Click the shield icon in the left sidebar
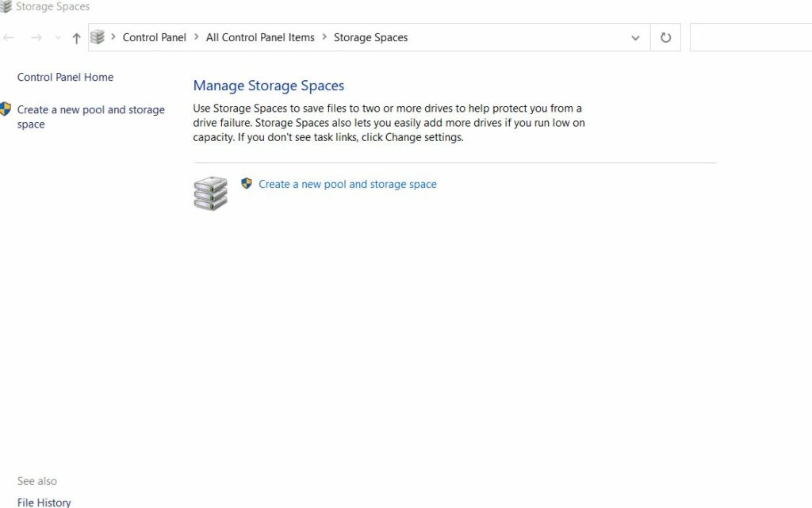 coord(5,109)
